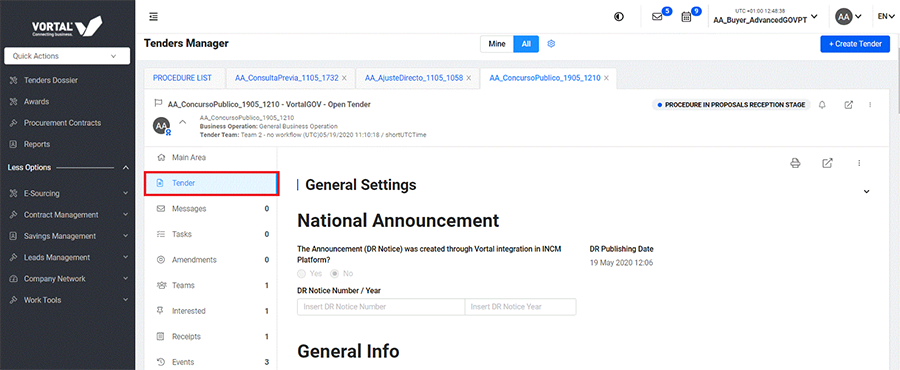This screenshot has width=900, height=370.
Task: Click the Create Tender button
Action: (x=855, y=44)
